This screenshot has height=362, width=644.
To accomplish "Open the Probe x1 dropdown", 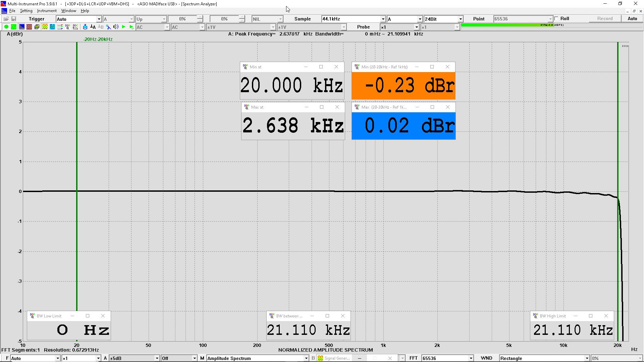I will coord(399,27).
